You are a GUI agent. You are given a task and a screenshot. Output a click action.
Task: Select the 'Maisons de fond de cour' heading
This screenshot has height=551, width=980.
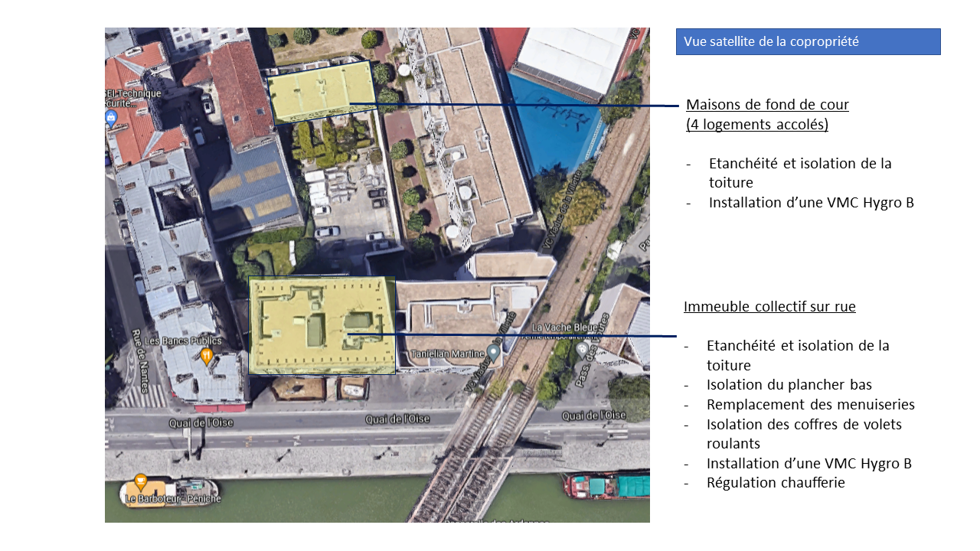pyautogui.click(x=767, y=105)
